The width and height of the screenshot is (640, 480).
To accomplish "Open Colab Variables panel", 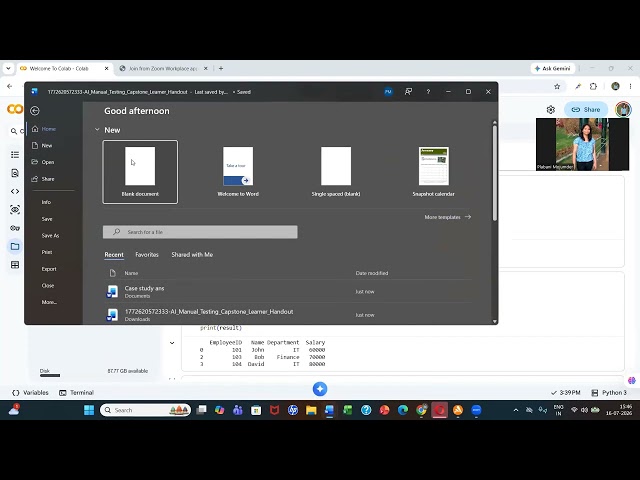I will click(31, 393).
